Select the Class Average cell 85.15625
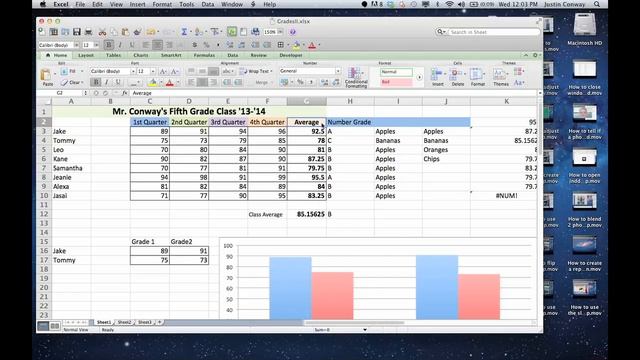The width and height of the screenshot is (640, 360). coord(307,214)
